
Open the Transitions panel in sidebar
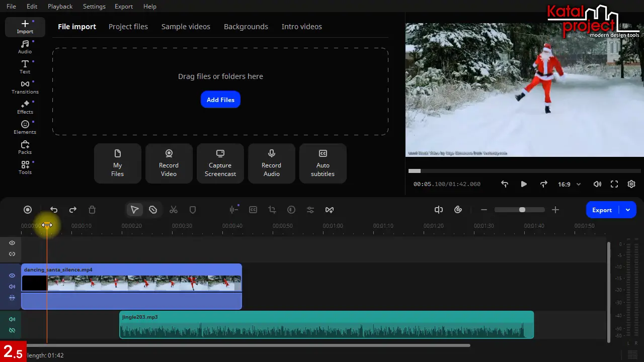pos(25,87)
